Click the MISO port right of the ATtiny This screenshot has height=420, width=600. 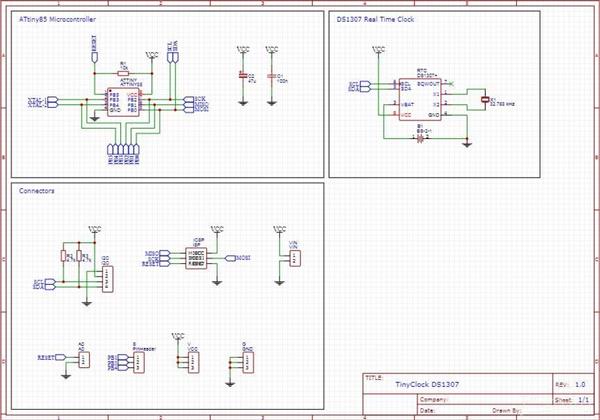pos(196,104)
